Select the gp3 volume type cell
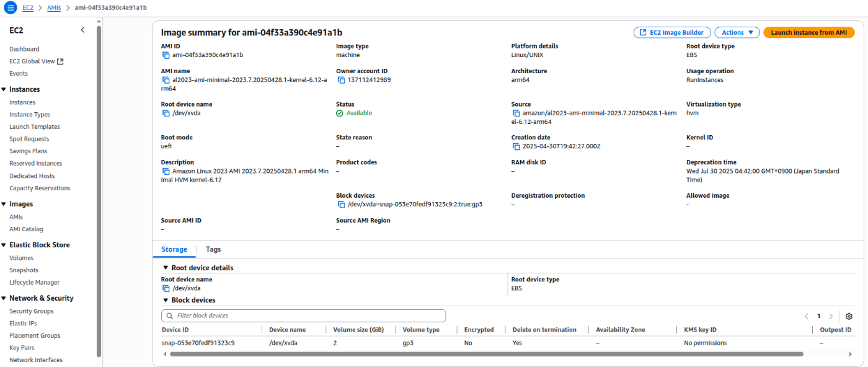 [408, 343]
